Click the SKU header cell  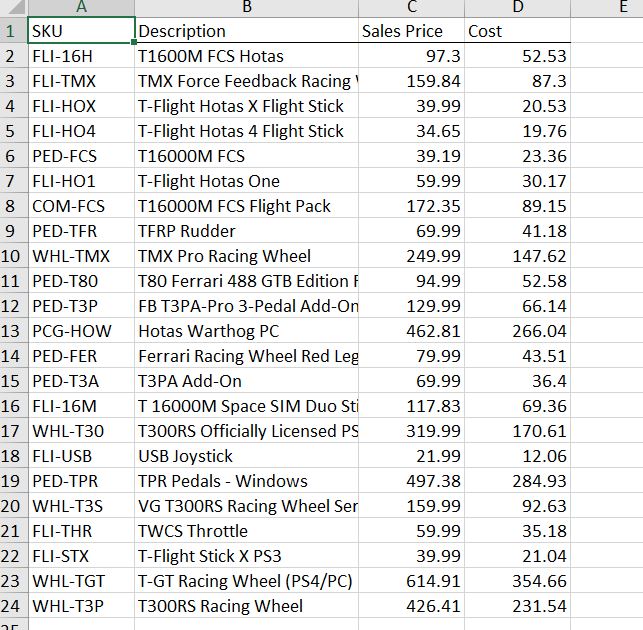[81, 30]
